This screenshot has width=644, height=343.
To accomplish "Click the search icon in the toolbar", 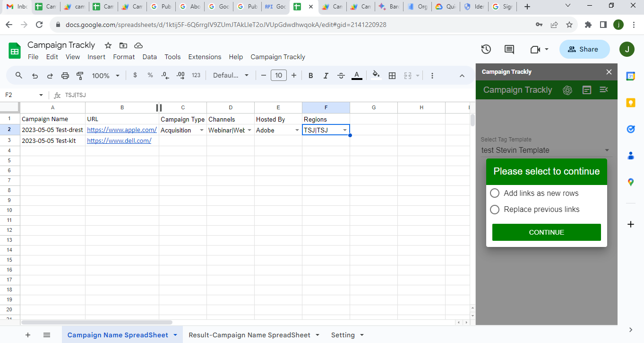I will point(19,75).
